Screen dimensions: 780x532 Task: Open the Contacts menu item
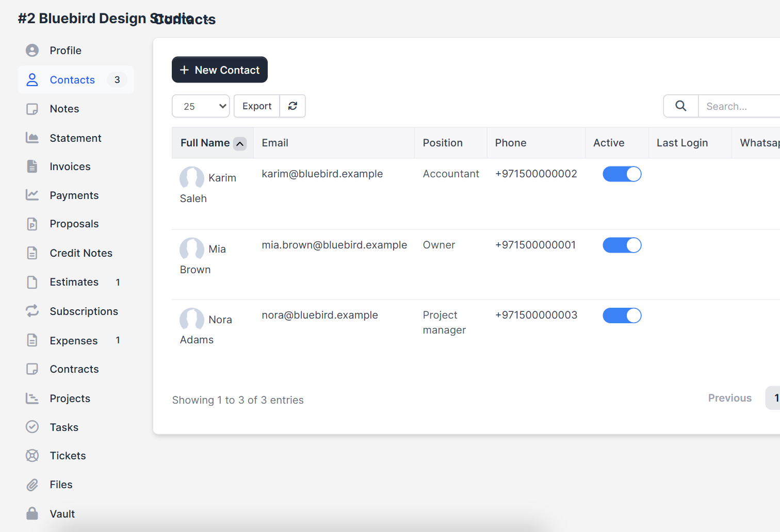pos(76,80)
